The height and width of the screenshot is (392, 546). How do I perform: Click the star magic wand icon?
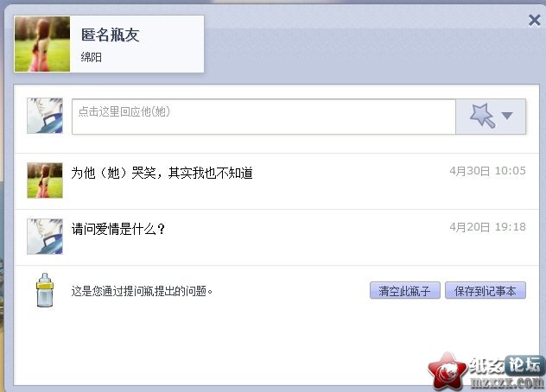(x=482, y=116)
